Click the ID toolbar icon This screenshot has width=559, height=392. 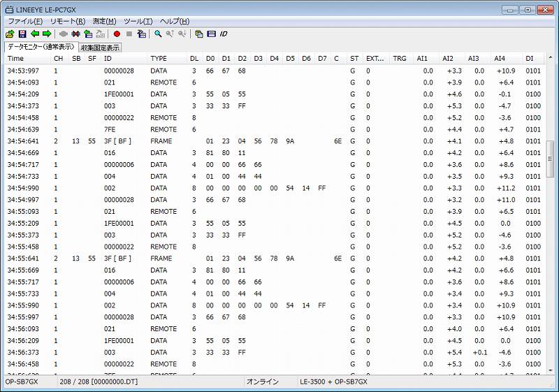pos(224,34)
